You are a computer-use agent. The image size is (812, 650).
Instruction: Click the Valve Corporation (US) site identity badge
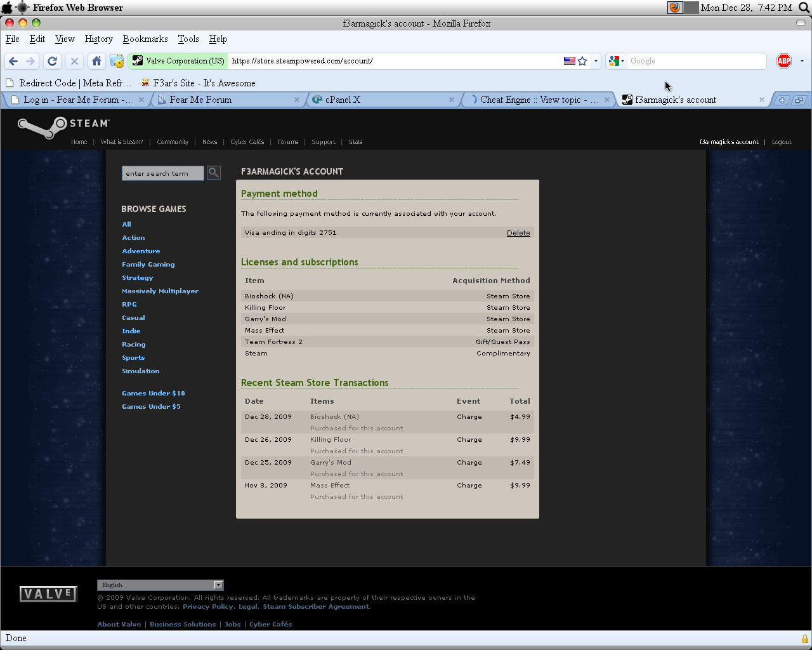pyautogui.click(x=178, y=61)
